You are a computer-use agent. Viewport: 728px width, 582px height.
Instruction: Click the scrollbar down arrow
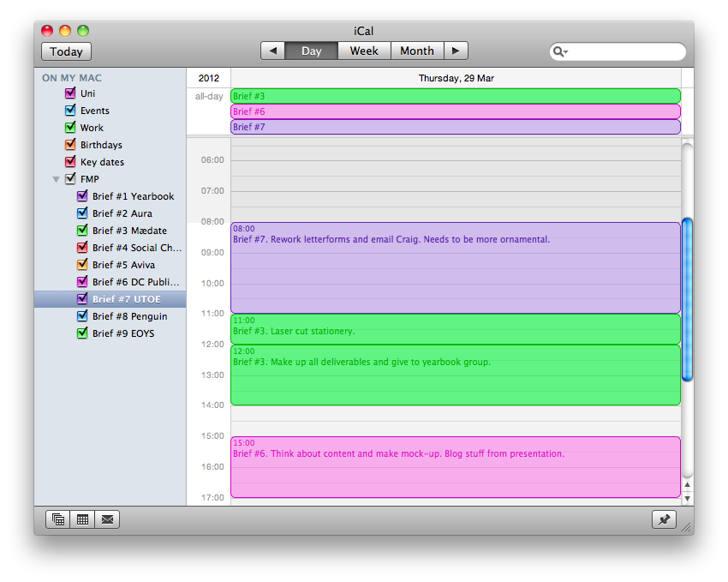point(687,498)
